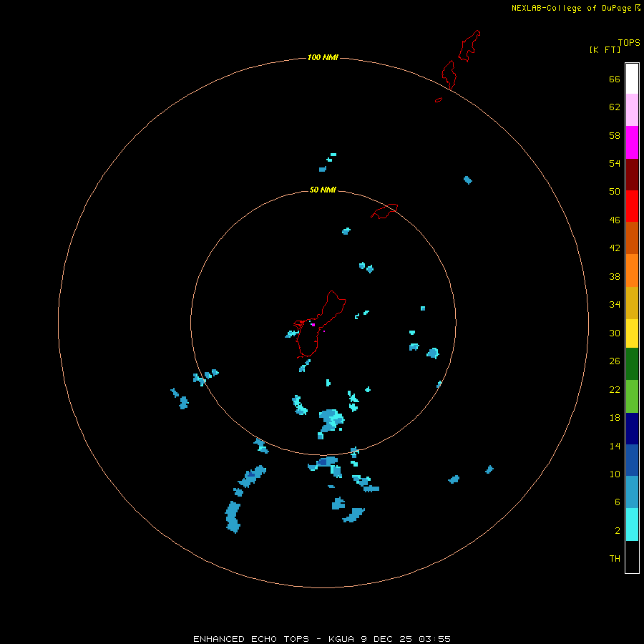
Task: Click the red island outline on the 50 NMI ring
Action: (384, 211)
